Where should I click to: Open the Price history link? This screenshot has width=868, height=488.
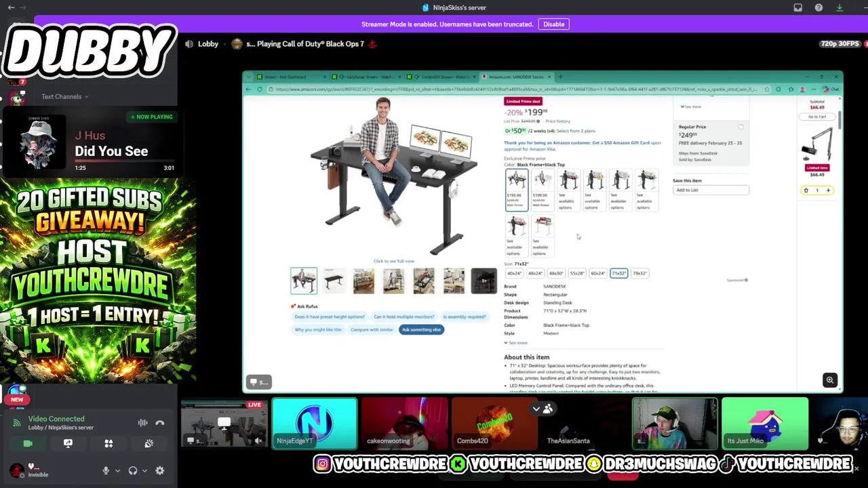(x=557, y=121)
